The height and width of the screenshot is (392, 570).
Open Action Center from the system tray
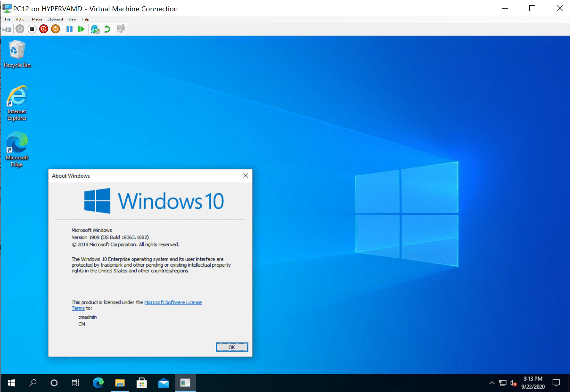click(x=556, y=383)
